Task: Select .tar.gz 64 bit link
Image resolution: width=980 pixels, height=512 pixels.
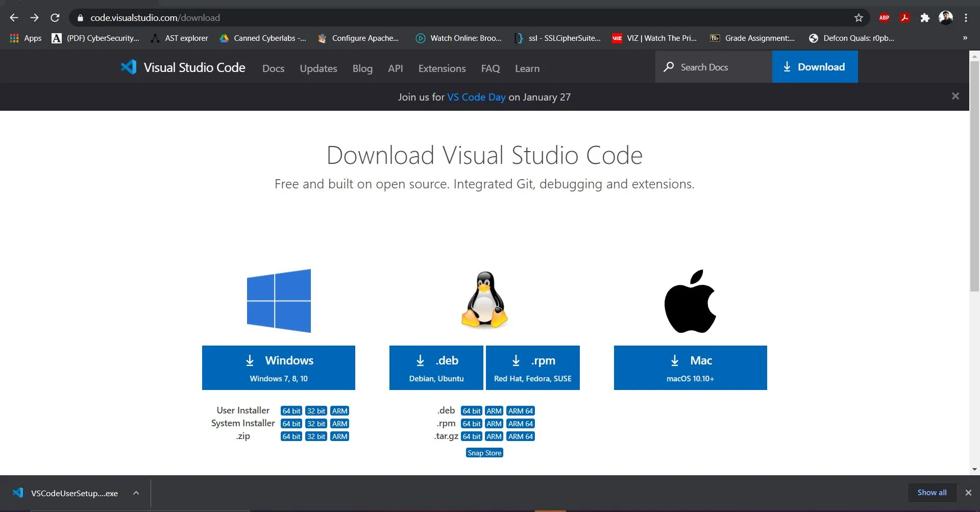Action: pos(472,436)
